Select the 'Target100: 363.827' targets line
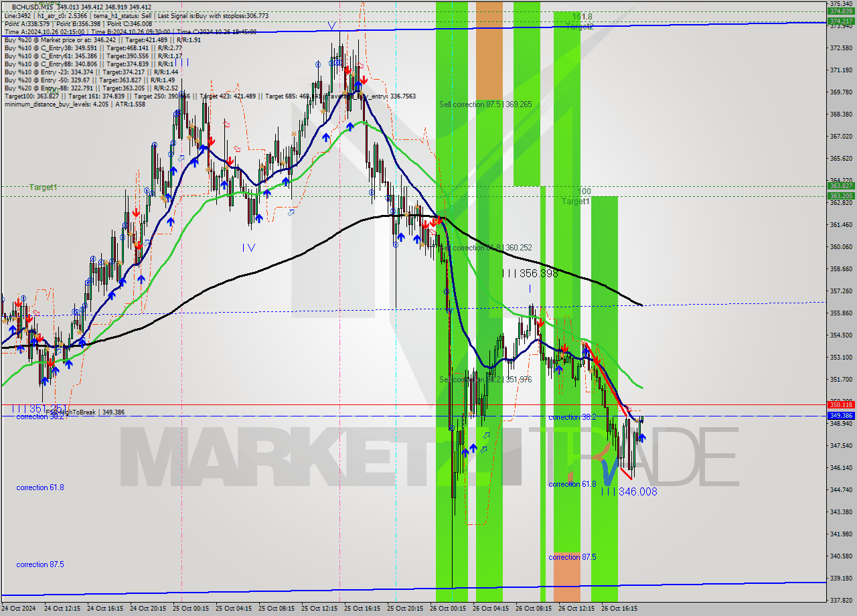Screen dimensions: 857x616 pyautogui.click(x=210, y=96)
